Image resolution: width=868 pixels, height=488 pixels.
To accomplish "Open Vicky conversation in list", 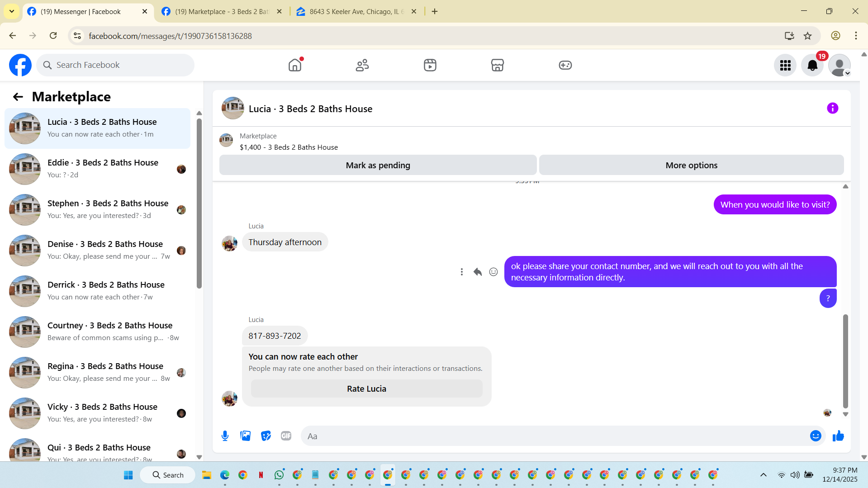I will (x=97, y=413).
